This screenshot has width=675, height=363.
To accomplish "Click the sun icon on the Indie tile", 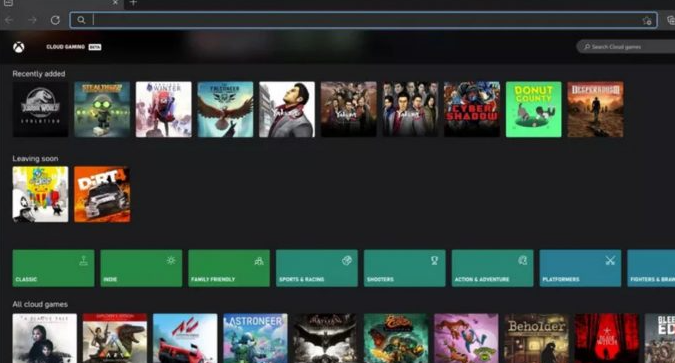I will coord(171,261).
